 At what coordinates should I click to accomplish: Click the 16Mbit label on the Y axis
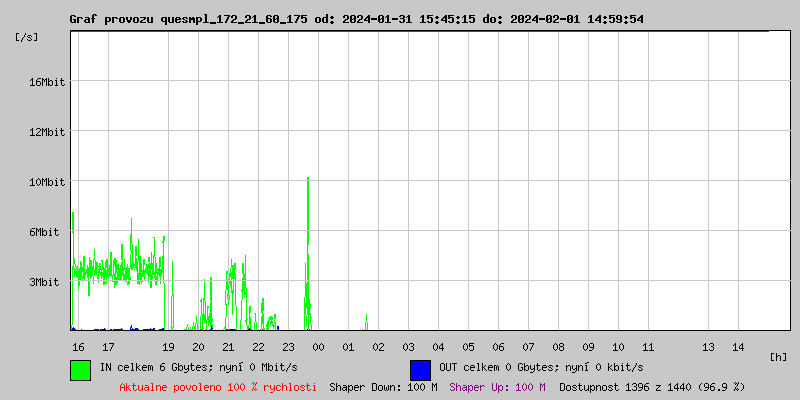pos(47,82)
